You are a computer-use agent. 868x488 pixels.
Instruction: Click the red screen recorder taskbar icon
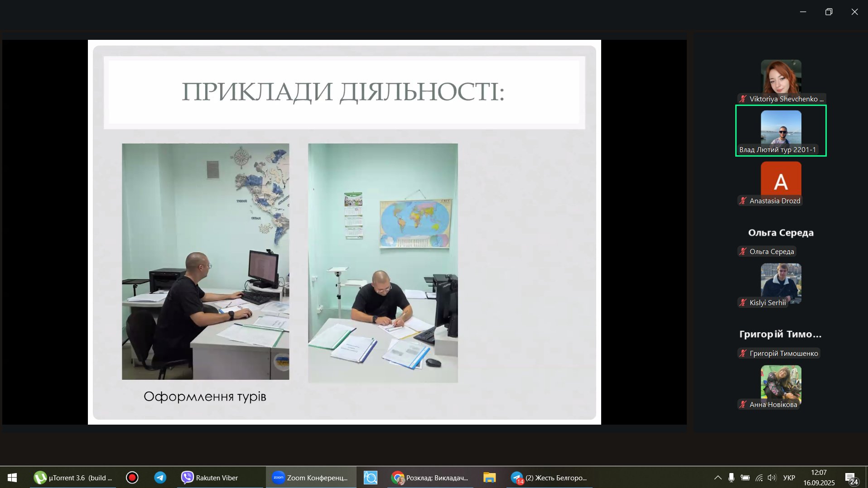[x=132, y=478]
